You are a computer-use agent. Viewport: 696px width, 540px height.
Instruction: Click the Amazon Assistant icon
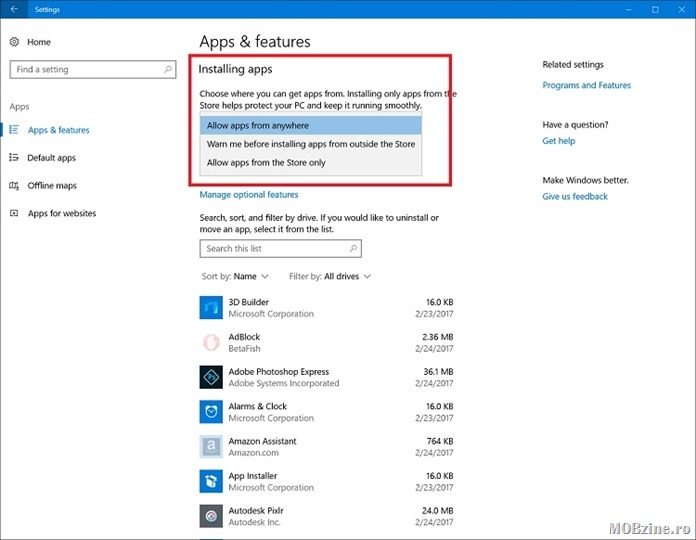point(211,446)
